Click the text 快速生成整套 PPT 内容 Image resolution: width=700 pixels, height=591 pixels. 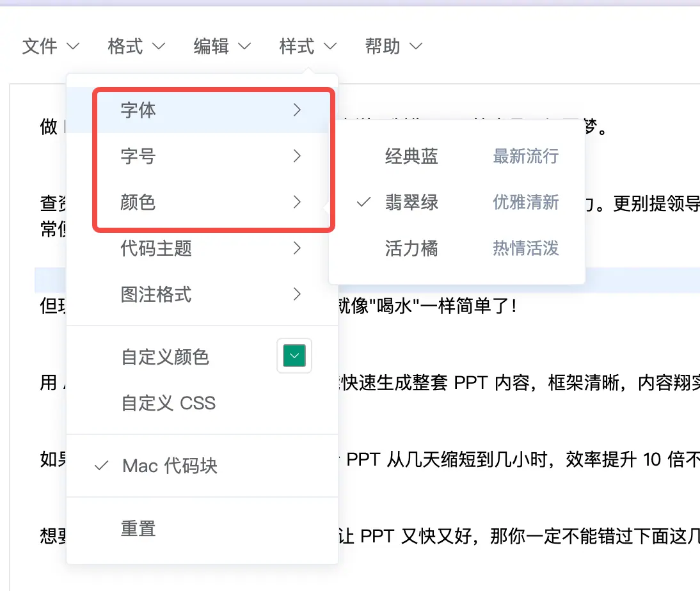click(436, 383)
